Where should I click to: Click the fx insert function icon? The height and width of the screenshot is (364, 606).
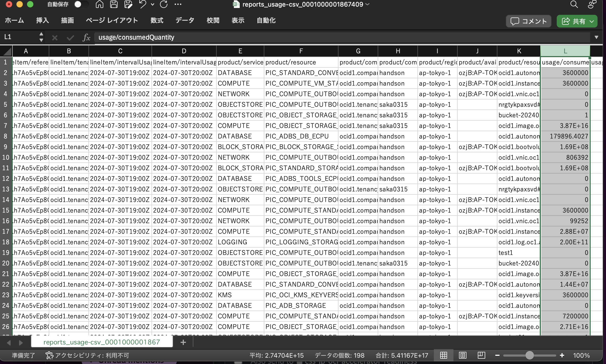pyautogui.click(x=86, y=38)
